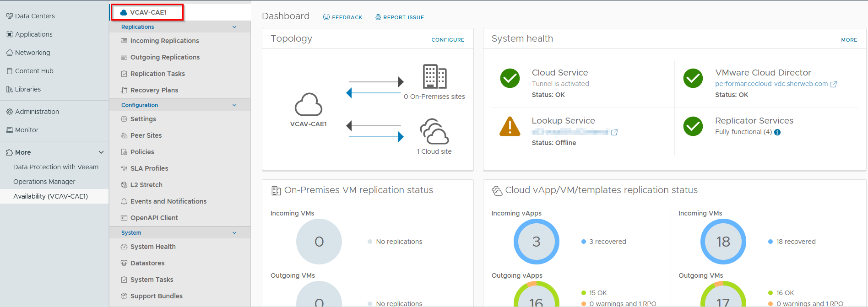This screenshot has height=307, width=868.
Task: Click the Datastores icon
Action: pyautogui.click(x=124, y=263)
